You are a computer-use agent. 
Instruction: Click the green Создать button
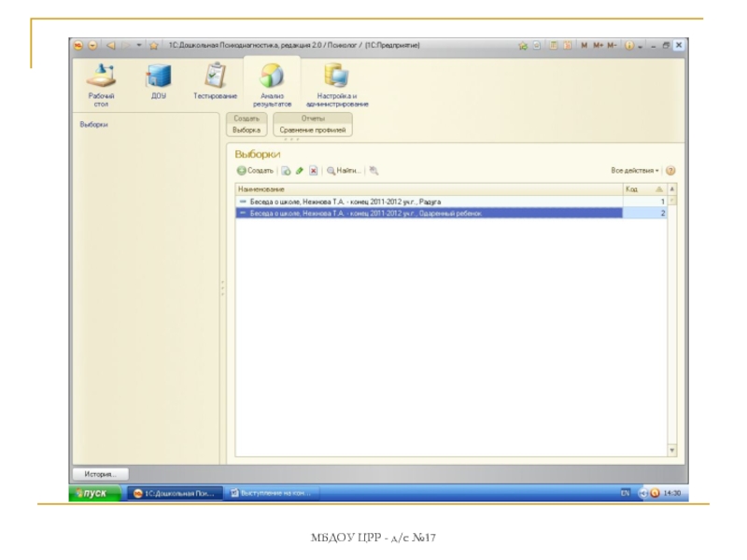point(255,171)
